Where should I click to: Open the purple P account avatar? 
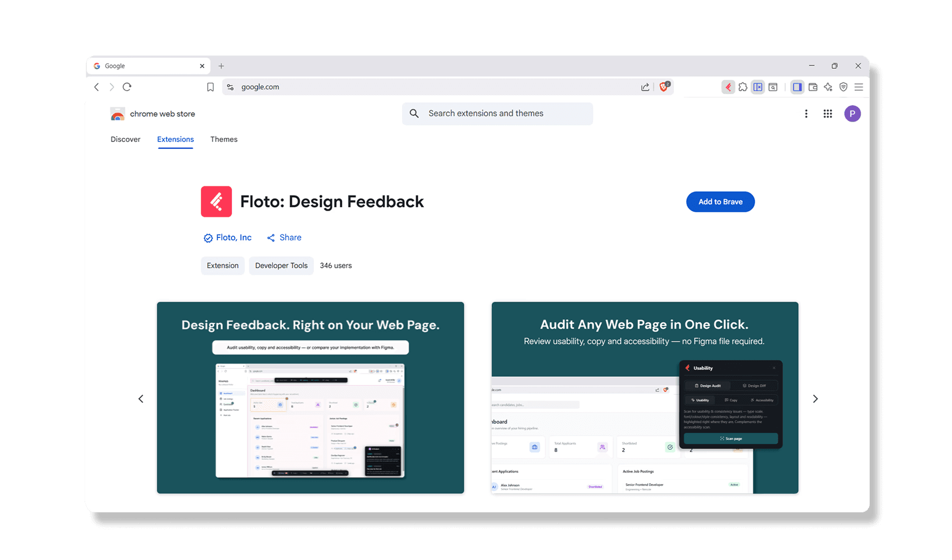[x=852, y=114]
